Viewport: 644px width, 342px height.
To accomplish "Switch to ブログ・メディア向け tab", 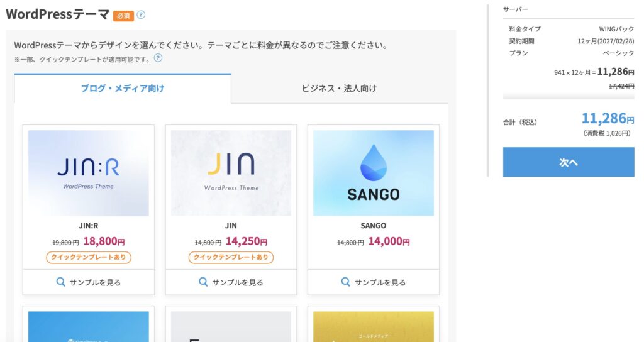I will pyautogui.click(x=123, y=88).
